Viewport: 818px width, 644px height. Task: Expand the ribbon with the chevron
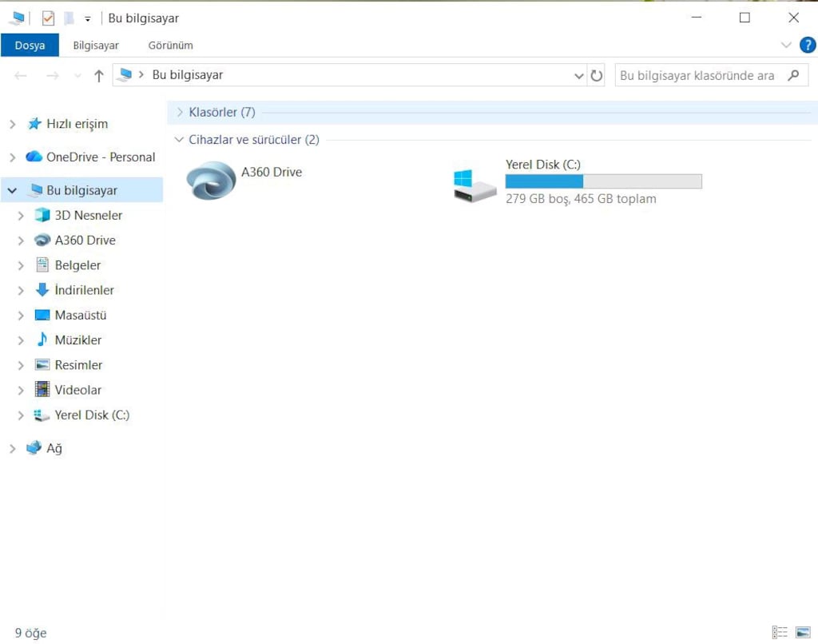pyautogui.click(x=786, y=46)
